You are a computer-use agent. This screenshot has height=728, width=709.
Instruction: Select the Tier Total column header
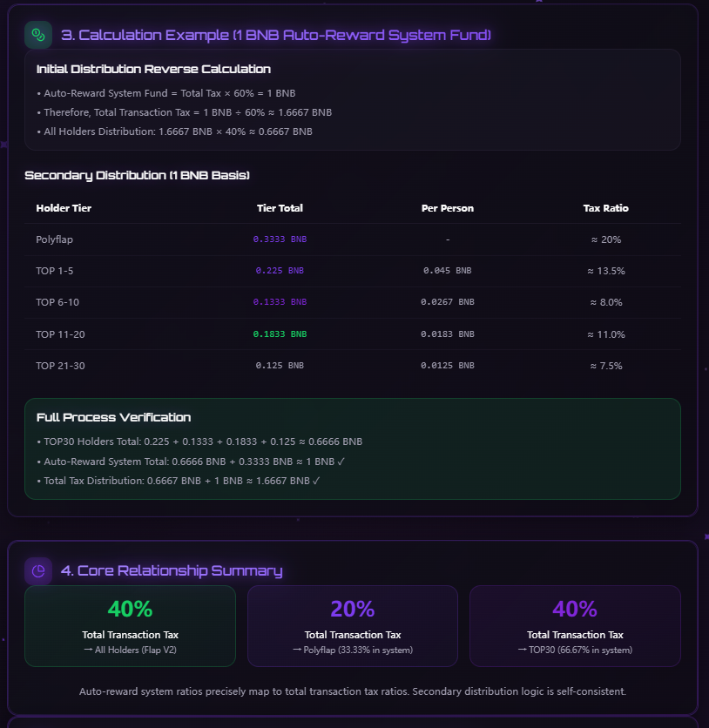[x=280, y=208]
